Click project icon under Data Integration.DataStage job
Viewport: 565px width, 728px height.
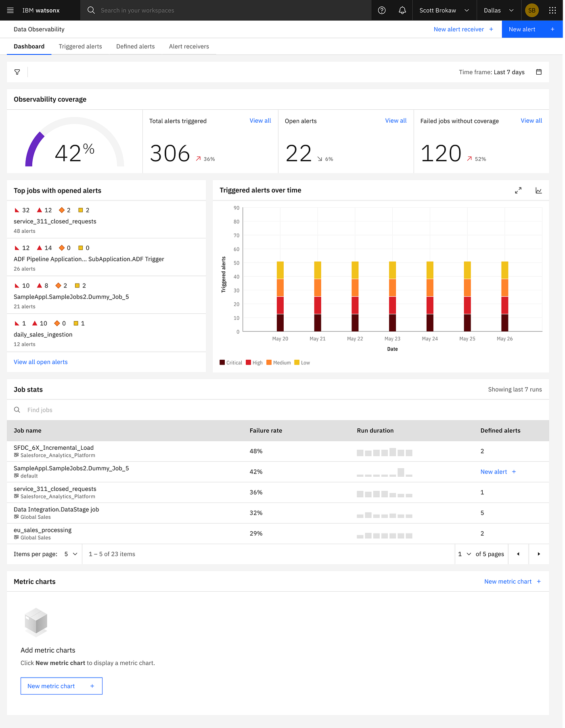point(17,517)
